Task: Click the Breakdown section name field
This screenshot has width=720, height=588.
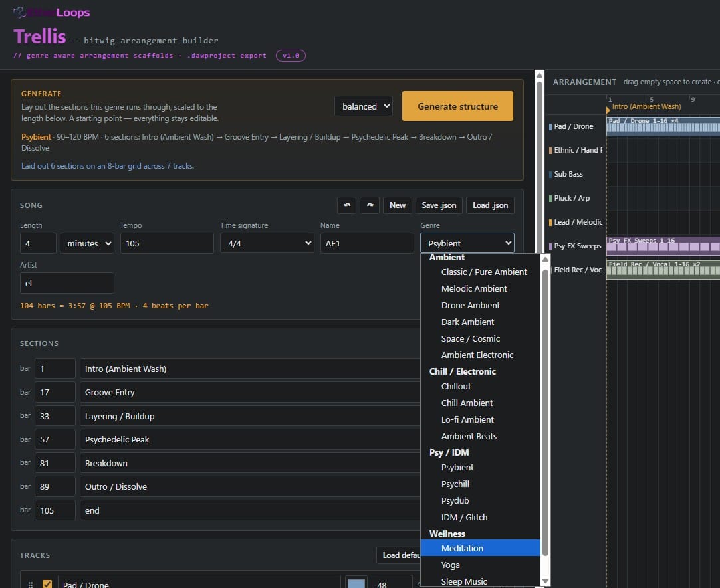Action: 250,463
